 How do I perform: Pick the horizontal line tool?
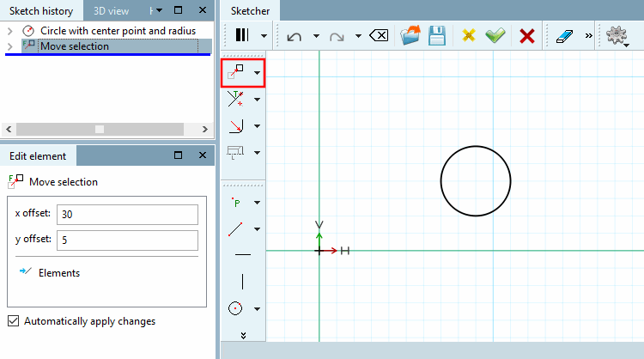point(243,255)
